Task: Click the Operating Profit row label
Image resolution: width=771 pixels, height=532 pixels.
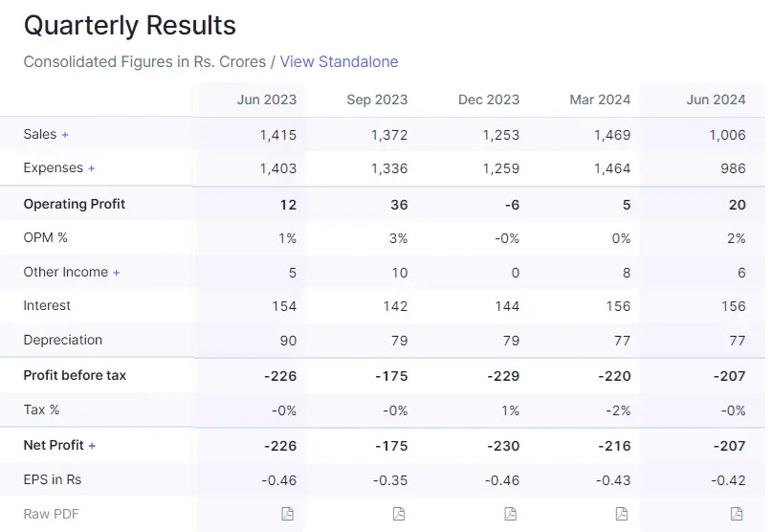Action: pos(75,204)
